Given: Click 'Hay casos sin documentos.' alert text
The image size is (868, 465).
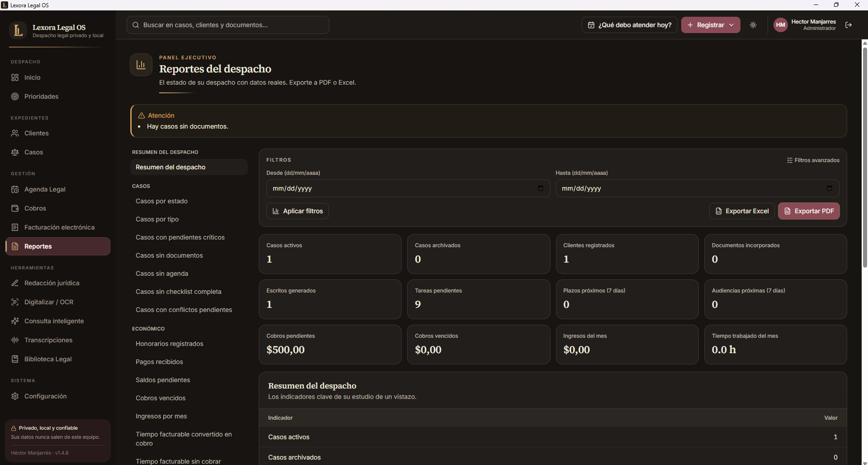Looking at the screenshot, I should click(x=187, y=126).
